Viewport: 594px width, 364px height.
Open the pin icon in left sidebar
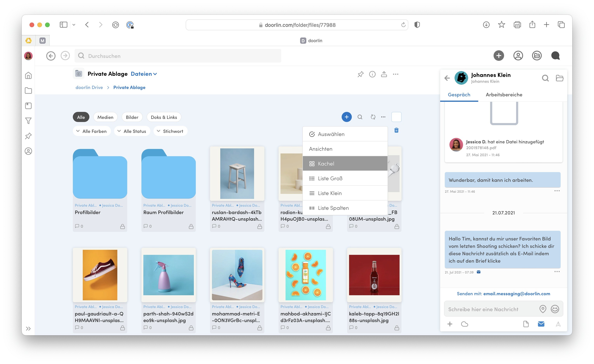click(x=28, y=136)
